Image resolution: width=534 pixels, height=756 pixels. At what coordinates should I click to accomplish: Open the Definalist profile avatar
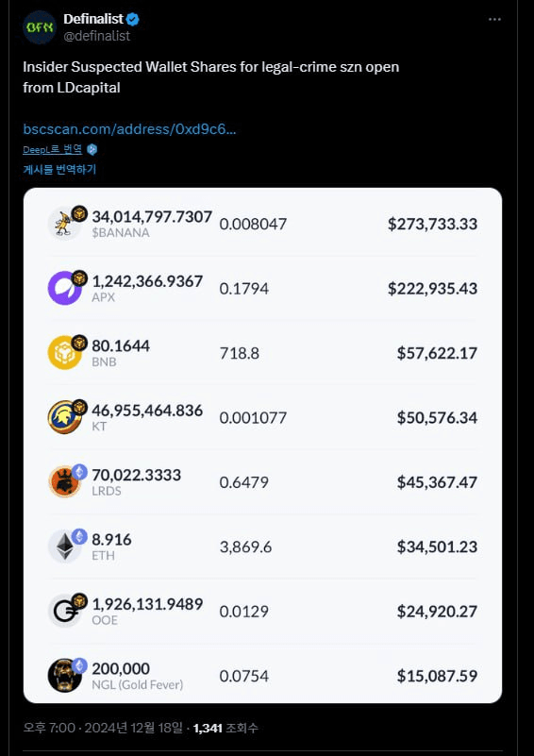point(40,27)
